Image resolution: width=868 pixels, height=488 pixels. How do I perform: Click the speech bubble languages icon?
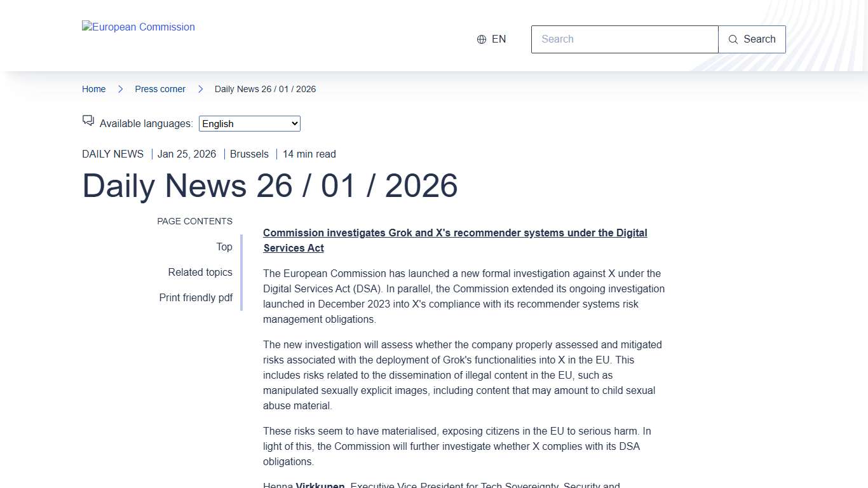coord(88,121)
